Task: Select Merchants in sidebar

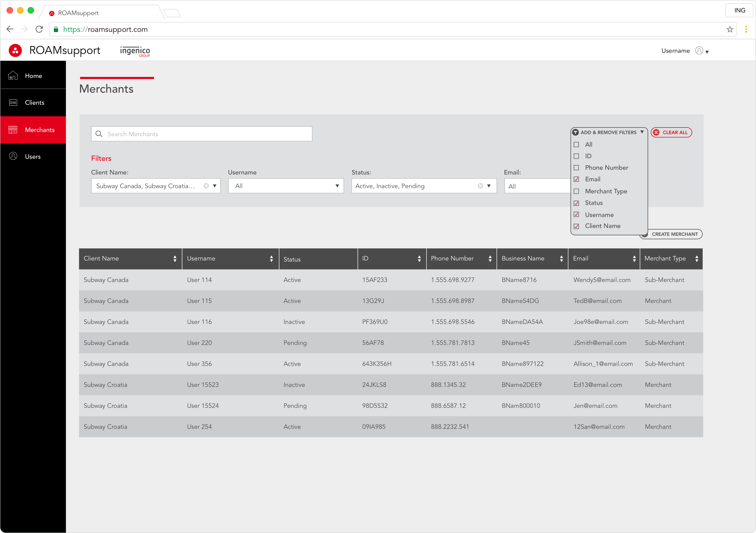Action: [33, 130]
